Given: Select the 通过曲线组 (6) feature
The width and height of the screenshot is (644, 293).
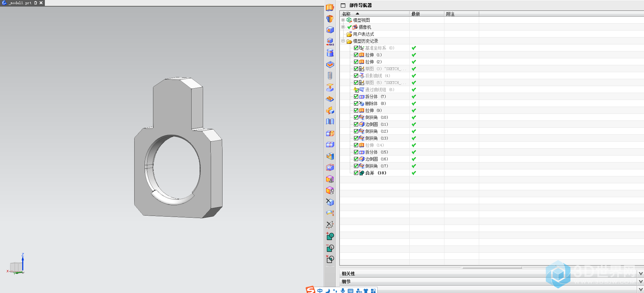Looking at the screenshot, I should point(377,90).
